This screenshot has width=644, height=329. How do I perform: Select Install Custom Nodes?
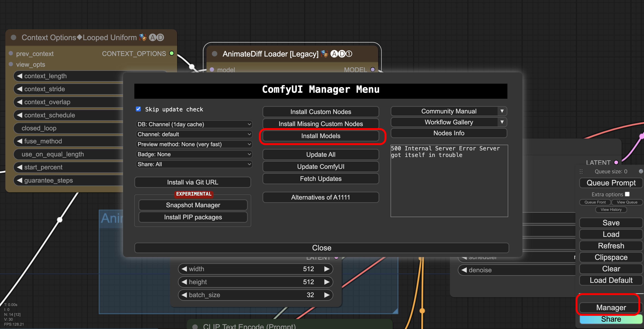(321, 112)
